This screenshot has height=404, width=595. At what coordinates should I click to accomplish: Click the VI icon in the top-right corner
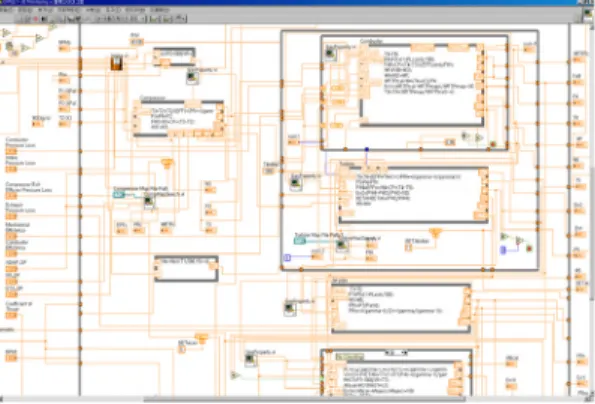tap(589, 14)
